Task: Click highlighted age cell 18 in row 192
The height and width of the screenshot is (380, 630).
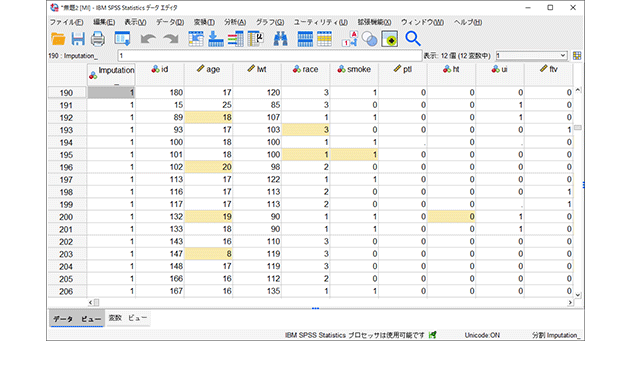Action: (x=209, y=117)
